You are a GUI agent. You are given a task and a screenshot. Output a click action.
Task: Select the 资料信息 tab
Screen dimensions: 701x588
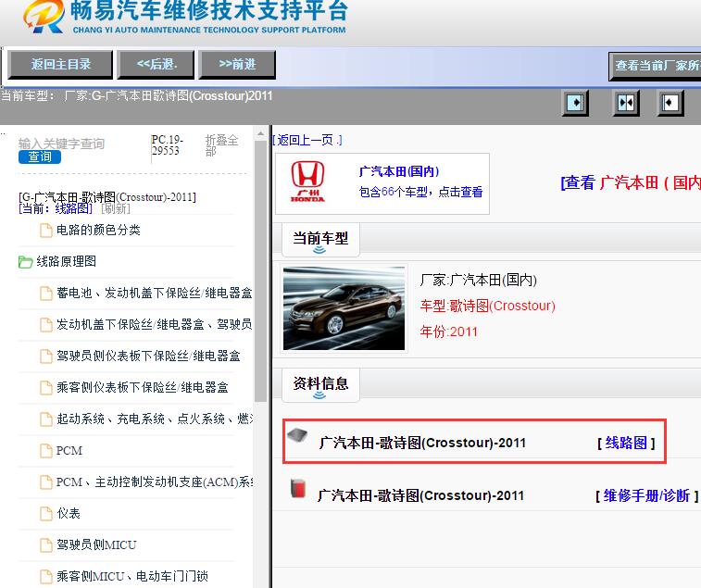coord(320,385)
